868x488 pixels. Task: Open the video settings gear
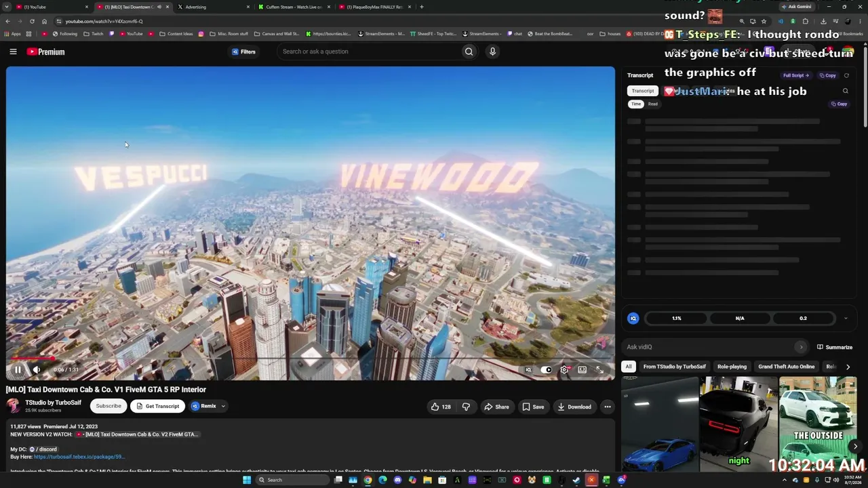(564, 369)
